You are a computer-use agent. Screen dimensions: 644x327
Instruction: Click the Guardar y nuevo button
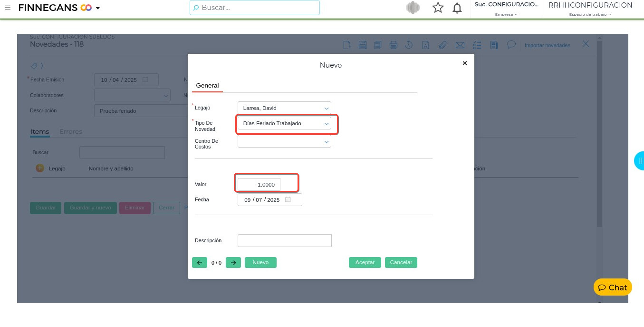(90, 208)
